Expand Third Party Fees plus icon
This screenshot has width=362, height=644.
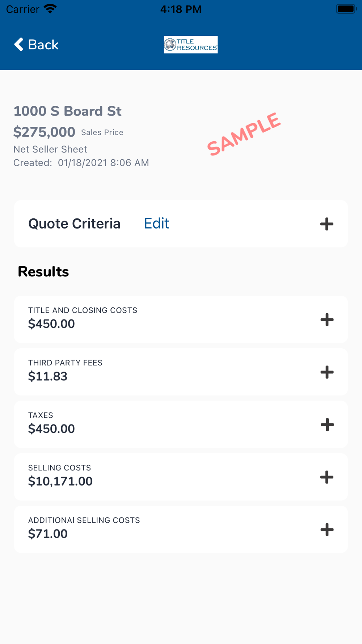click(x=327, y=372)
